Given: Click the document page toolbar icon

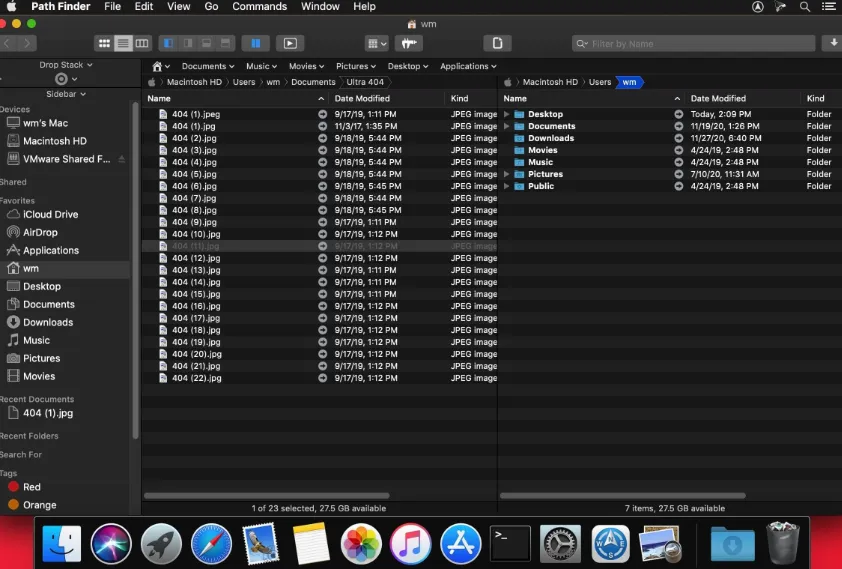Looking at the screenshot, I should pos(497,43).
